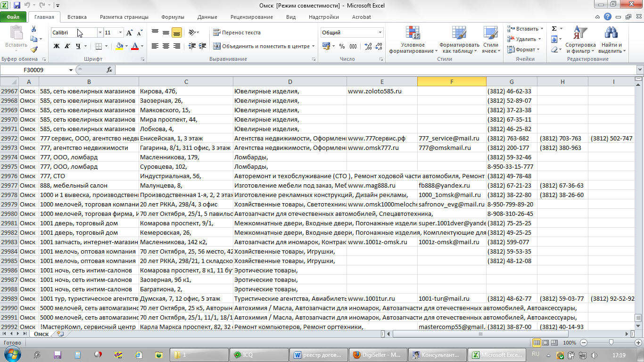Screen dimensions: 644x362
Task: Click the Format Painter brush icon
Action: [33, 49]
